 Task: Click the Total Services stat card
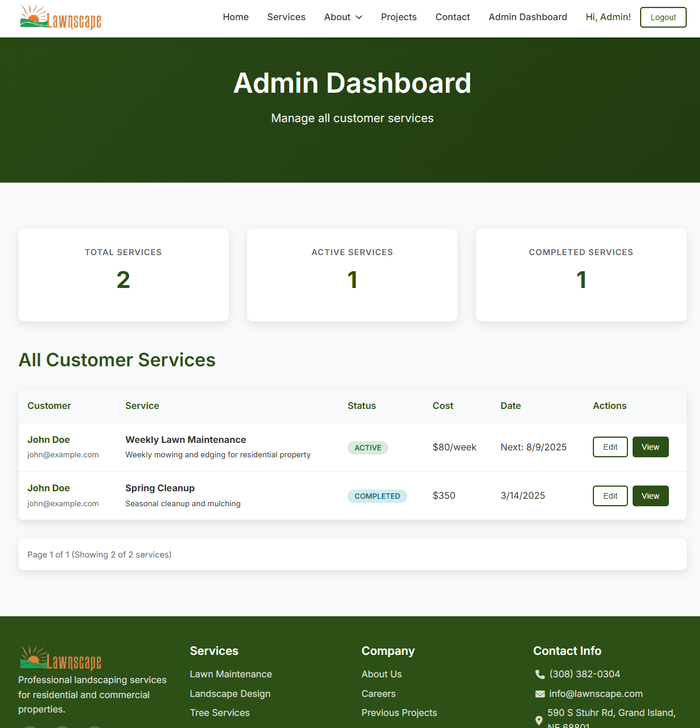point(123,275)
